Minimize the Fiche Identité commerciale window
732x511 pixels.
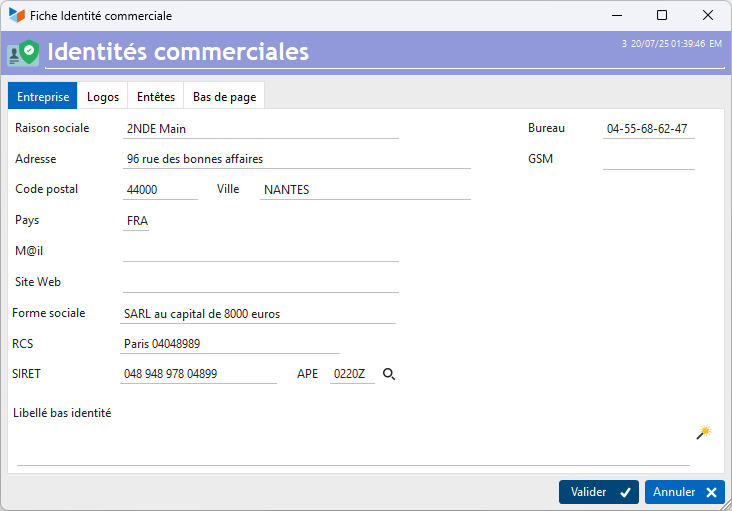coord(617,15)
